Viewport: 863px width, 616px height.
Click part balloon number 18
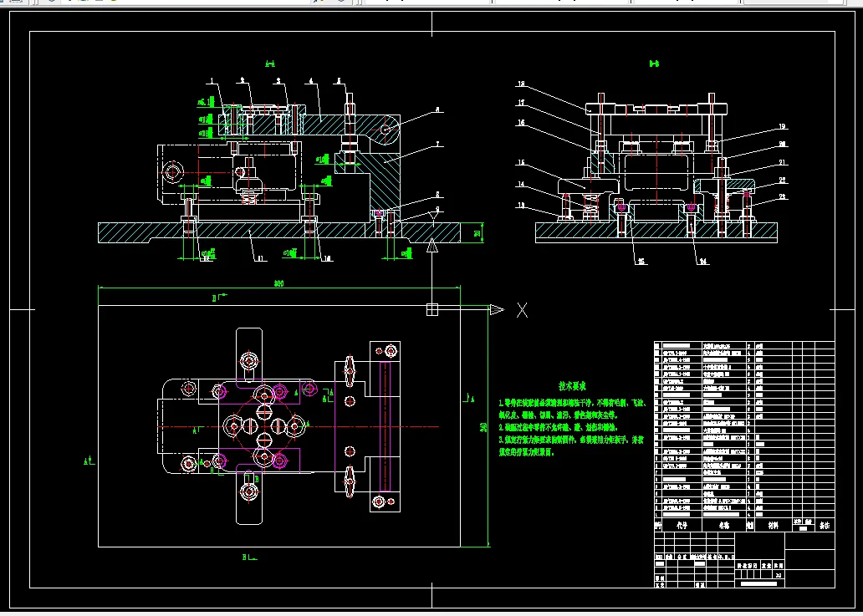tap(521, 84)
